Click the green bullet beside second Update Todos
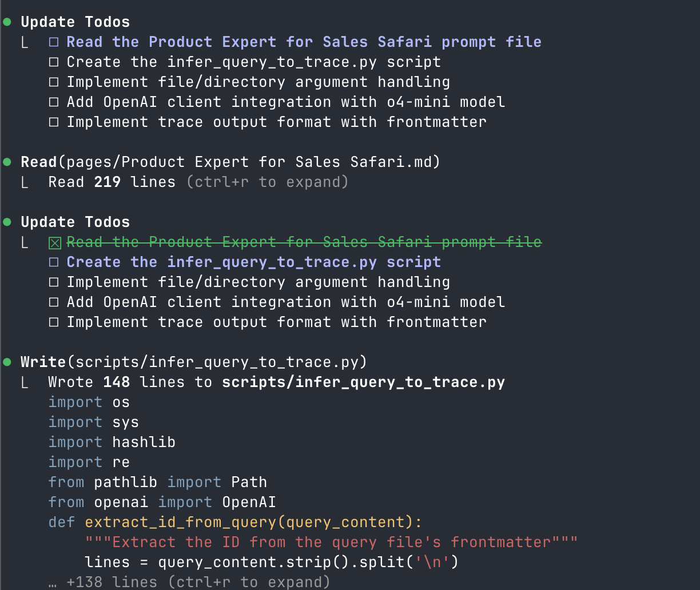Image resolution: width=700 pixels, height=590 pixels. click(x=7, y=222)
